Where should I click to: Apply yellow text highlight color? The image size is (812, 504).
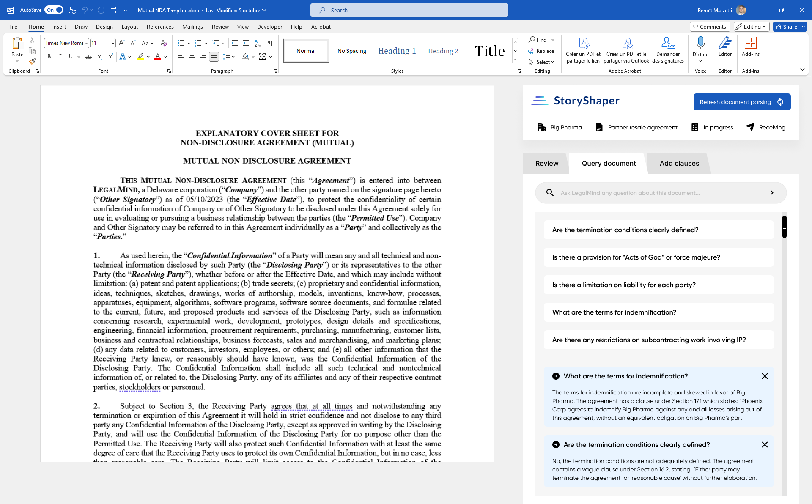[x=140, y=57]
